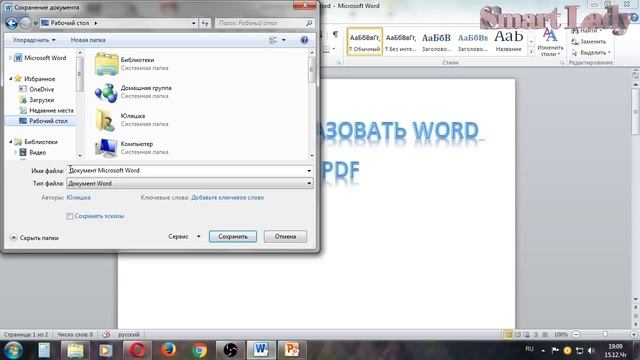Select OneDrive in the Favorites list
The image size is (640, 360).
41,89
